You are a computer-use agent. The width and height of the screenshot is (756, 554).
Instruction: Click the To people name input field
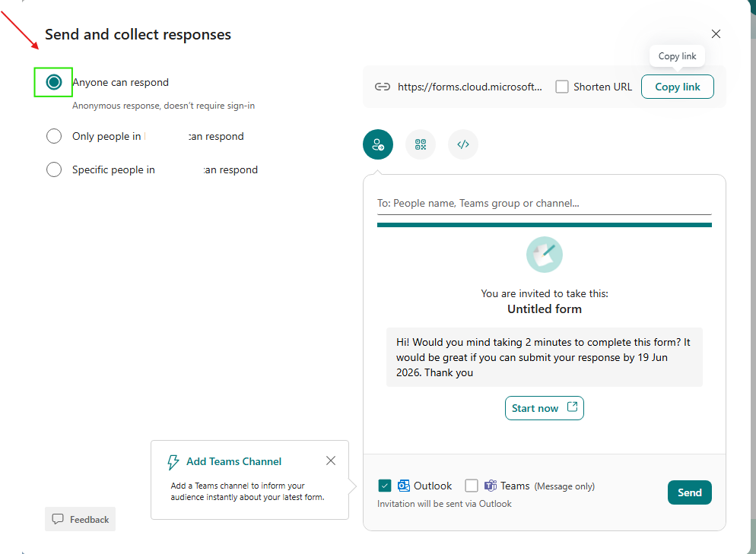pos(545,204)
